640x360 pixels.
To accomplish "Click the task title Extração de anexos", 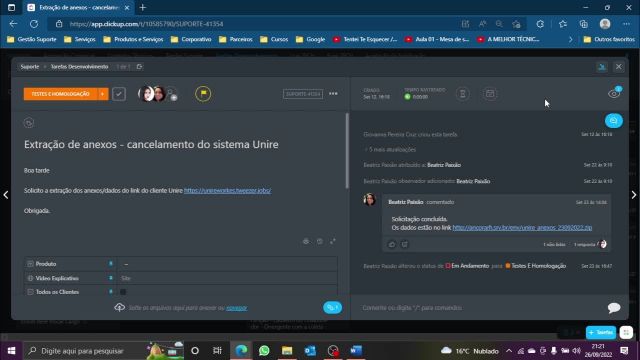I will tap(151, 144).
